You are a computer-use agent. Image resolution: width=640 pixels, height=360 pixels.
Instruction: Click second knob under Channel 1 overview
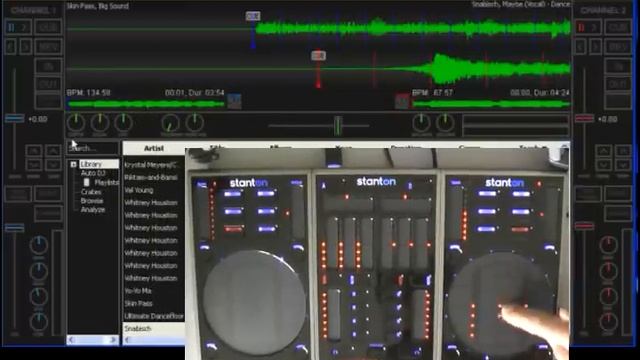[100, 123]
